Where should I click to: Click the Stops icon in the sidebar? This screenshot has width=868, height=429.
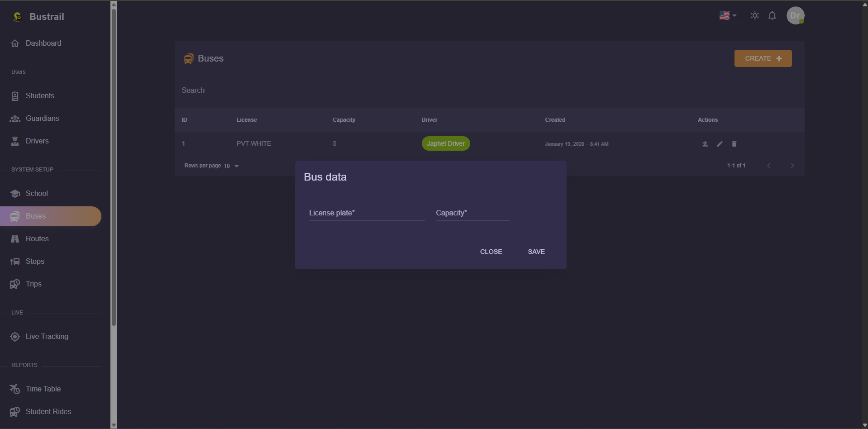[15, 261]
